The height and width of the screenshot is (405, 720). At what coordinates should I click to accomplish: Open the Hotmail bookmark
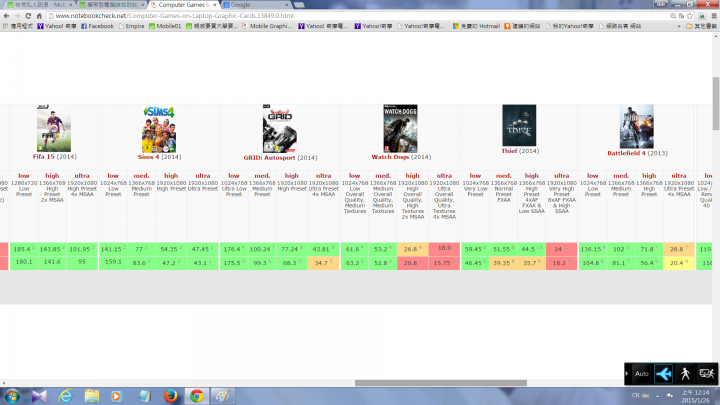[x=476, y=26]
